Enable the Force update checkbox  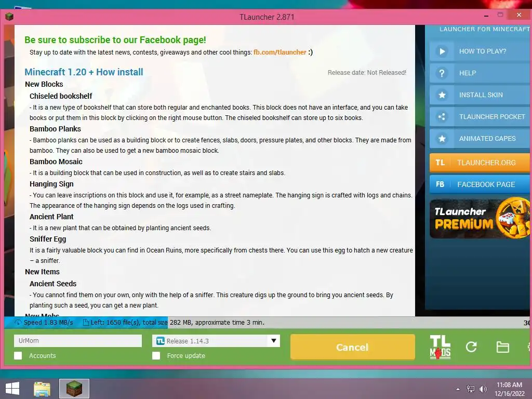click(x=156, y=355)
